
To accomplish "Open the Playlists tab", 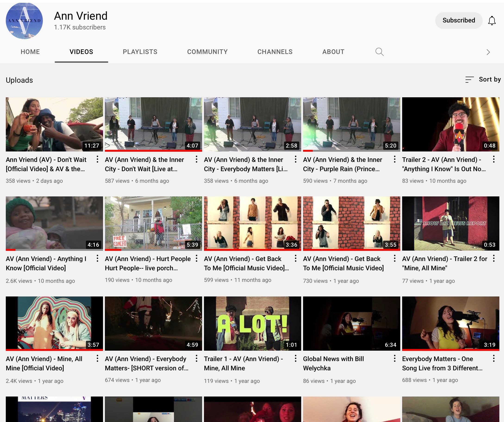I will click(140, 52).
